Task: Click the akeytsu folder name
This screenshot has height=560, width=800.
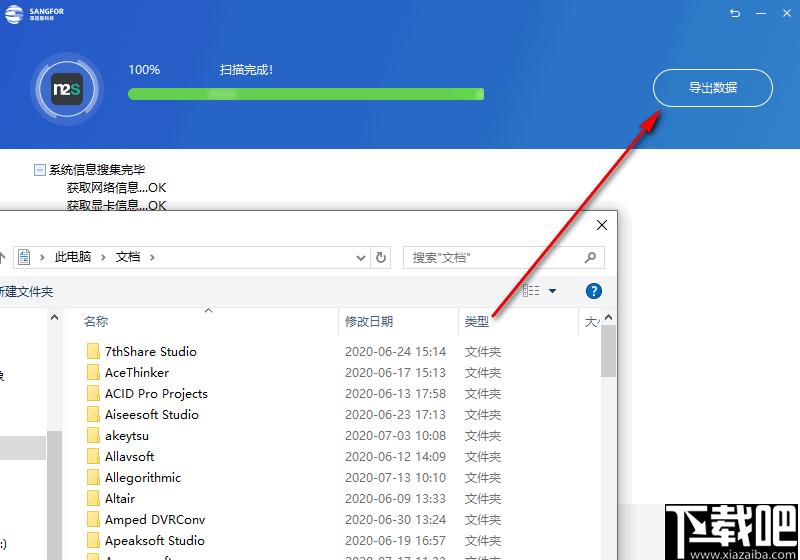Action: point(127,436)
